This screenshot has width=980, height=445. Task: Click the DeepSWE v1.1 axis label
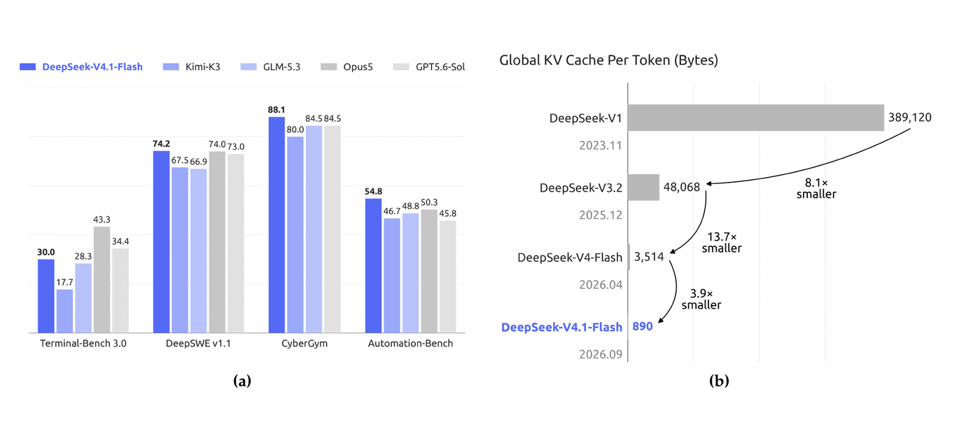(x=199, y=344)
